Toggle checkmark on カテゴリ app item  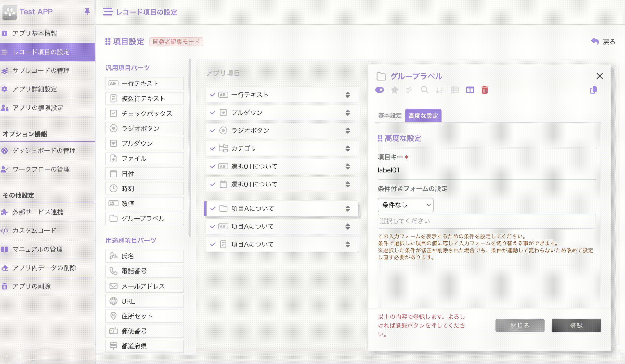(213, 148)
